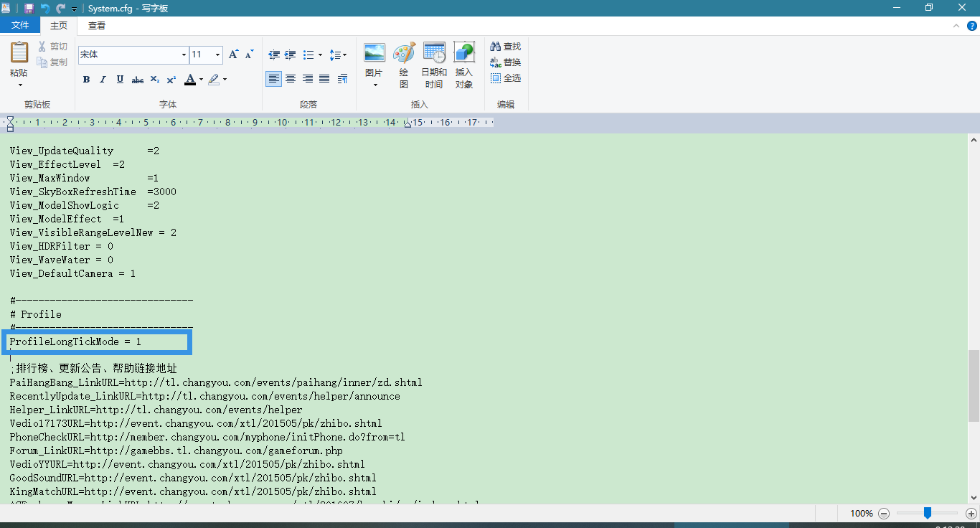Expand the 图片 picture options arrow

click(x=374, y=85)
